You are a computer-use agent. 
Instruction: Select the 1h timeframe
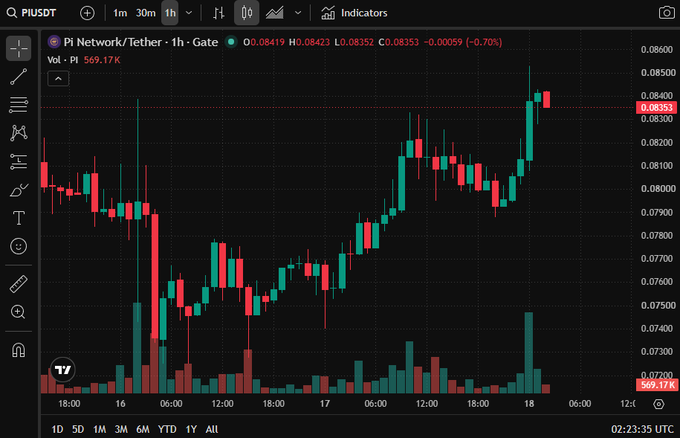point(170,13)
